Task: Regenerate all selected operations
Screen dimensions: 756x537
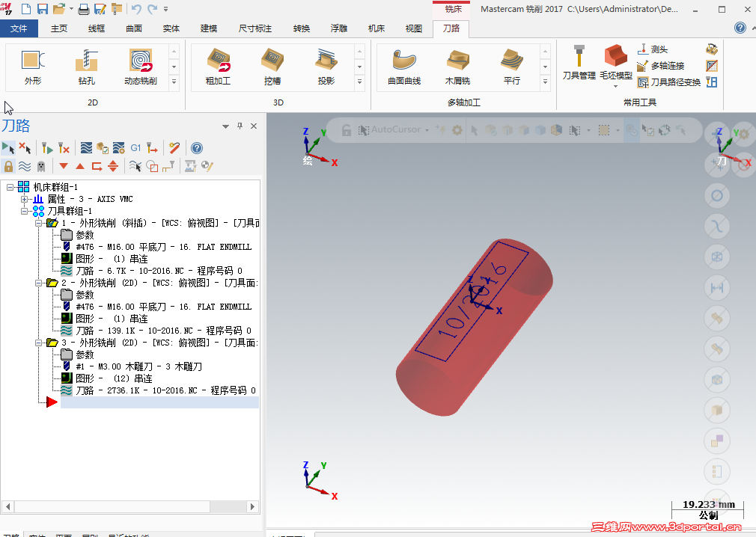Action: pyautogui.click(x=46, y=148)
